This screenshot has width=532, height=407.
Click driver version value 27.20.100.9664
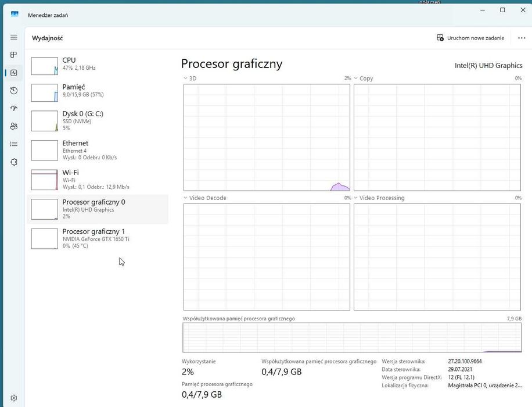[x=465, y=361]
